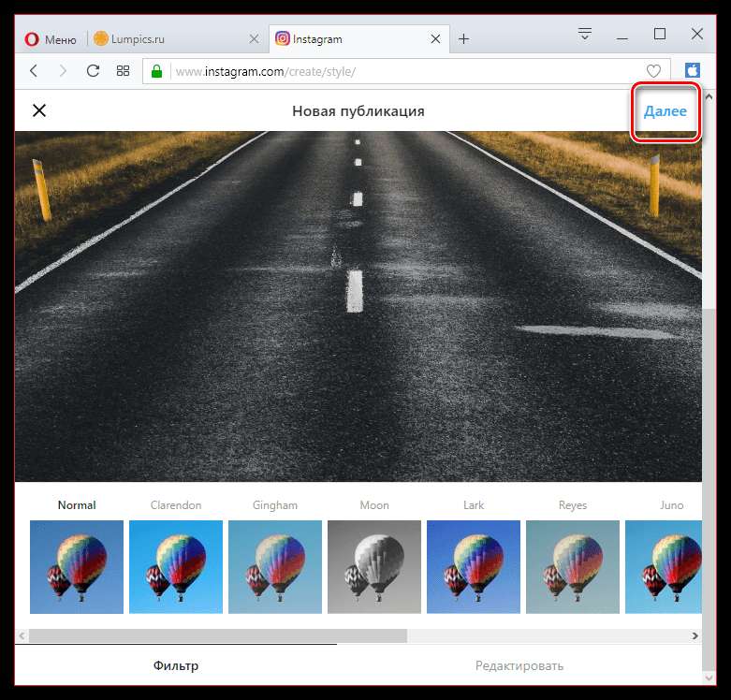This screenshot has height=700, width=731.
Task: Click left arrow of filter scrollbar
Action: [22, 635]
